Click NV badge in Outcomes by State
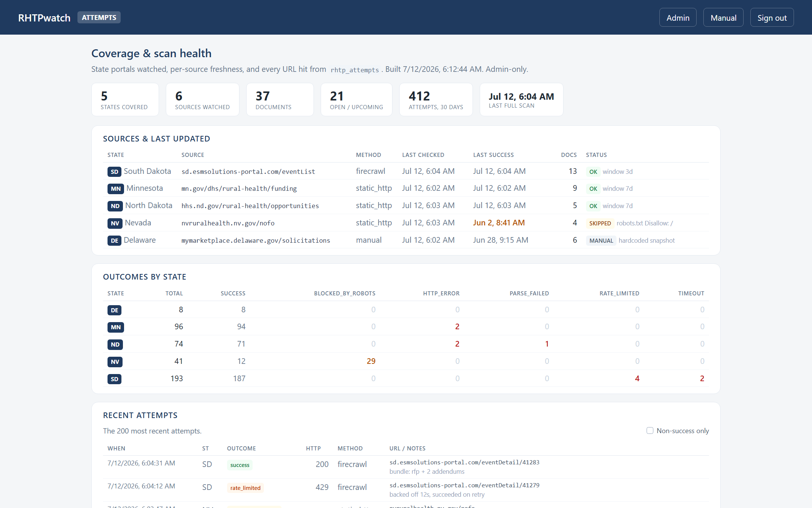This screenshot has height=508, width=812. 115,362
